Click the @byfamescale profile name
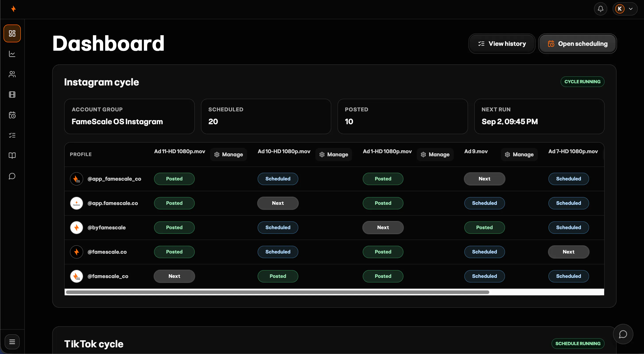Image resolution: width=644 pixels, height=354 pixels. [106, 228]
